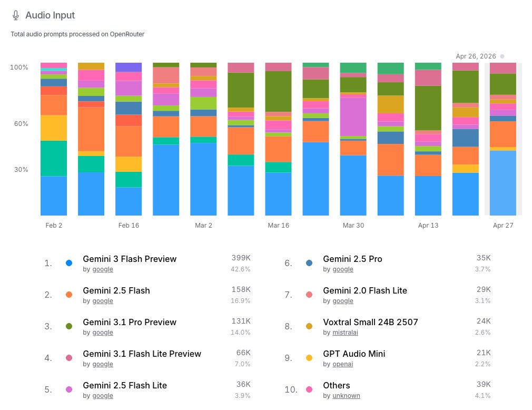Click the Audio Input heading
Image resolution: width=532 pixels, height=410 pixels.
coord(50,15)
